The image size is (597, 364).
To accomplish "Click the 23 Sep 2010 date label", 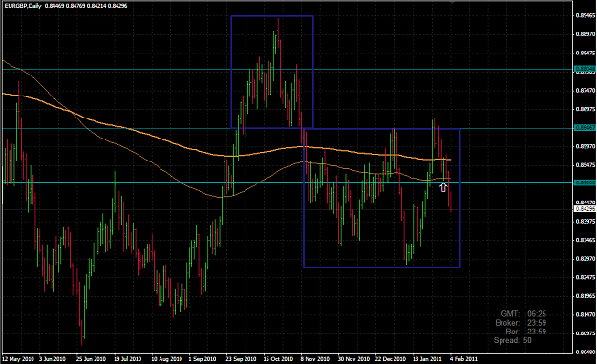I will click(241, 359).
